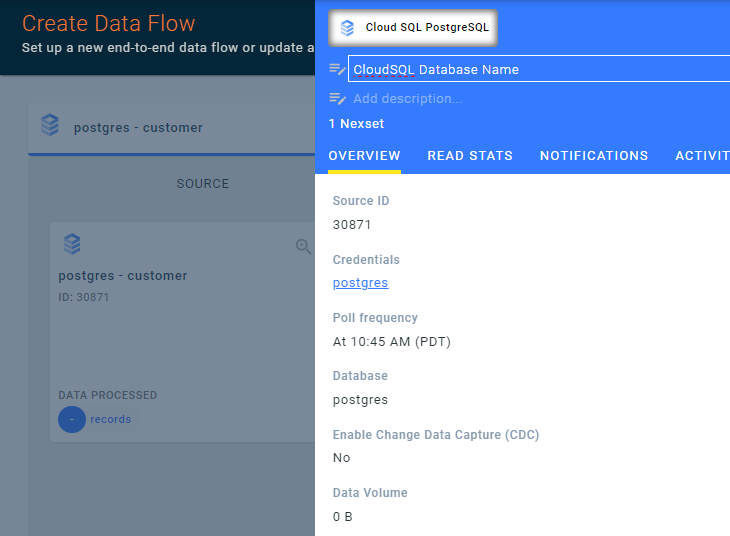Open the postgres credentials link
The width and height of the screenshot is (730, 536).
point(360,283)
